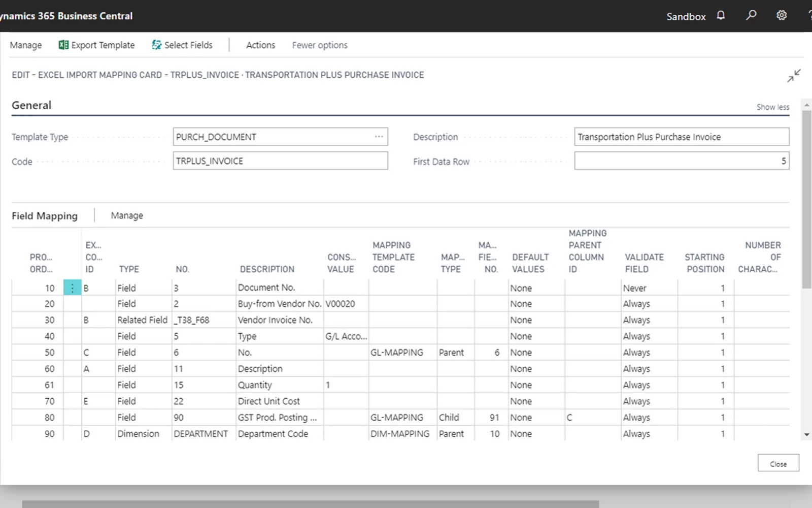
Task: Click the 'DEPARTMENT' dimension No. cell
Action: [204, 434]
